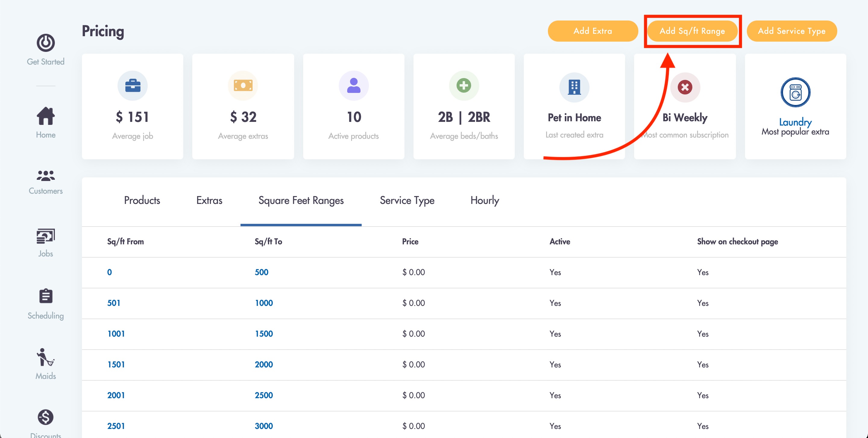Screen dimensions: 868x438
Task: Open the range starting at 2501
Action: click(116, 426)
